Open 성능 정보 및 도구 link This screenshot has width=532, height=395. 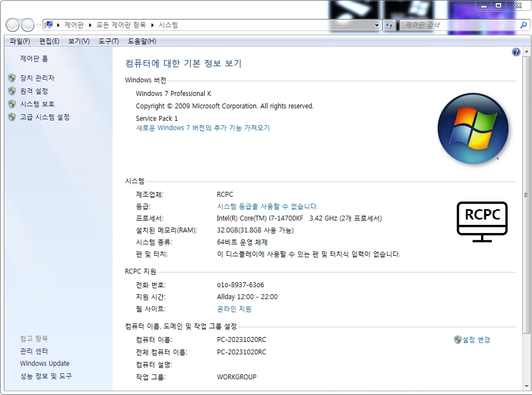pos(46,376)
